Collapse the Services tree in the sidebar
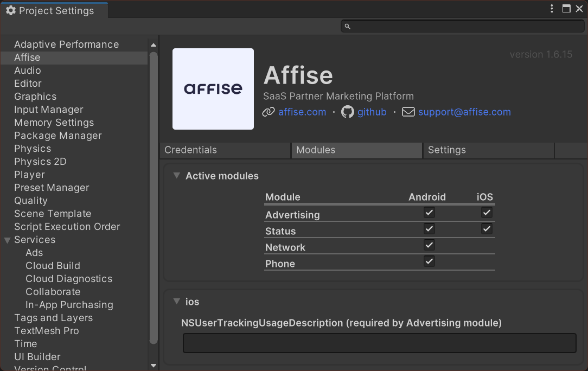 pos(7,240)
